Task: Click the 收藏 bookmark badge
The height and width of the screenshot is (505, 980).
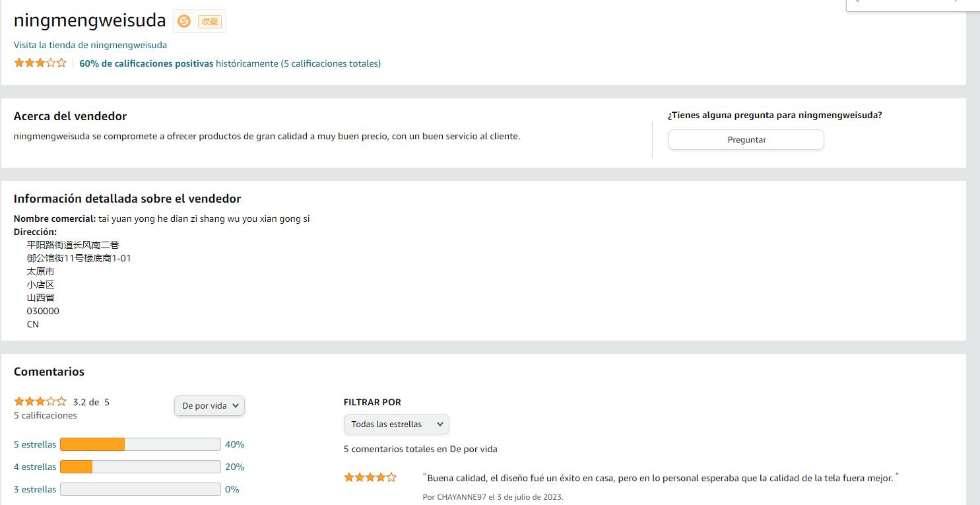Action: tap(209, 21)
